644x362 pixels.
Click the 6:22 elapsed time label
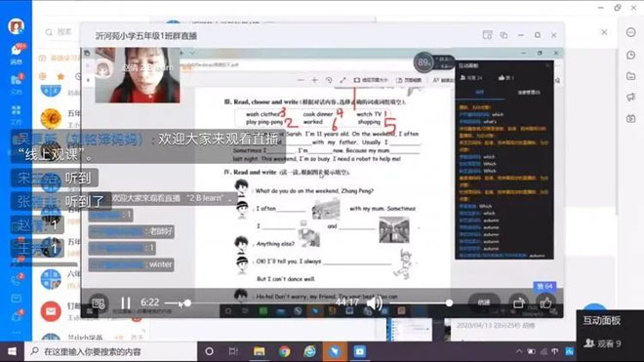(x=150, y=302)
